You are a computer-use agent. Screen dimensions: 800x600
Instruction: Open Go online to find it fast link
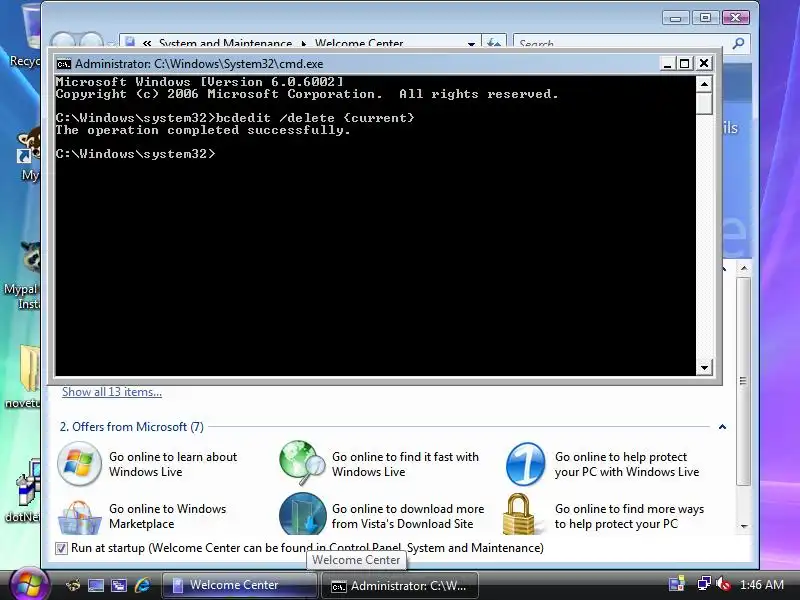click(x=405, y=464)
